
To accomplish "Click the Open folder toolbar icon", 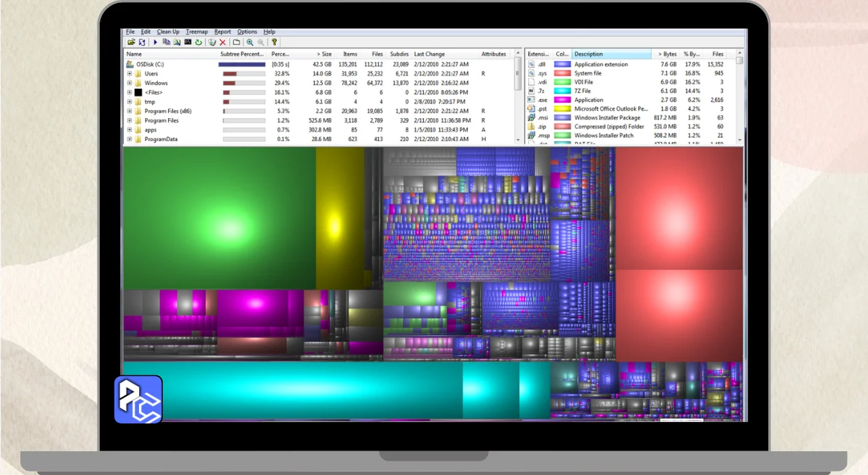I will 132,42.
